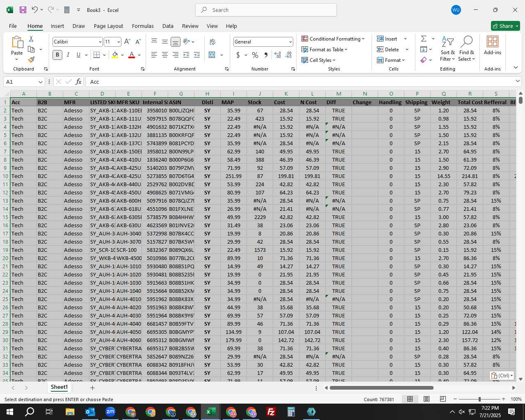Screen dimensions: 525x420
Task: Toggle Underline formatting
Action: coord(78,55)
